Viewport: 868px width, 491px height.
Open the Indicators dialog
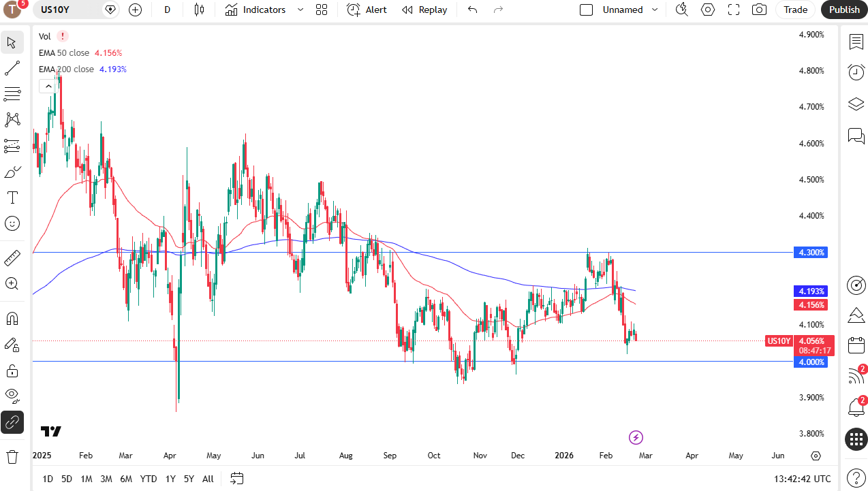click(x=256, y=10)
